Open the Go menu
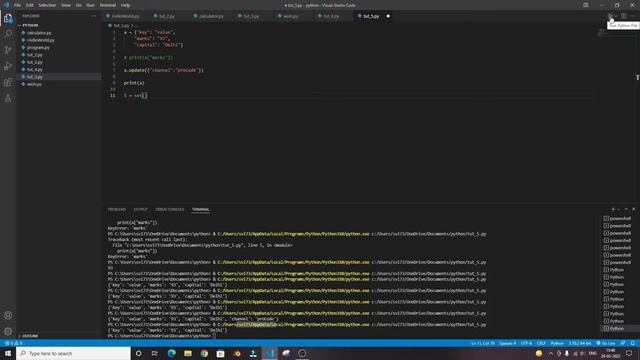Image resolution: width=640 pixels, height=360 pixels. pyautogui.click(x=79, y=5)
